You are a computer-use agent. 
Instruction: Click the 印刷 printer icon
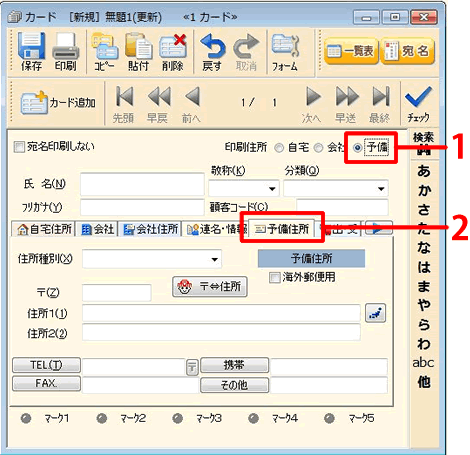66,46
